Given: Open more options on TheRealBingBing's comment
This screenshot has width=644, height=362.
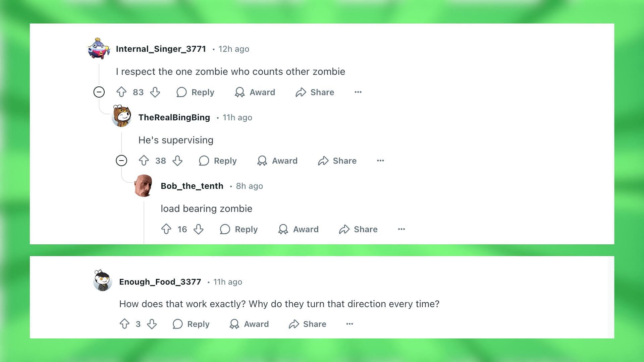Looking at the screenshot, I should point(380,161).
